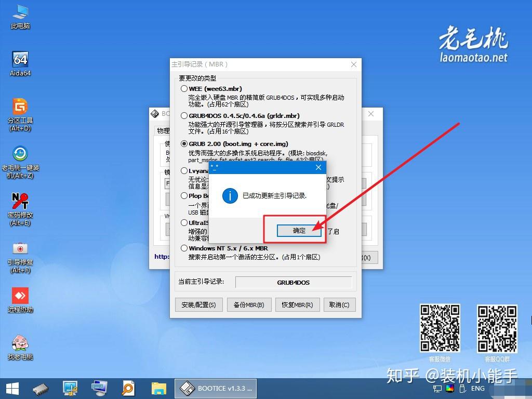Click the ENG input language indicator
532x399 pixels.
tap(478, 389)
